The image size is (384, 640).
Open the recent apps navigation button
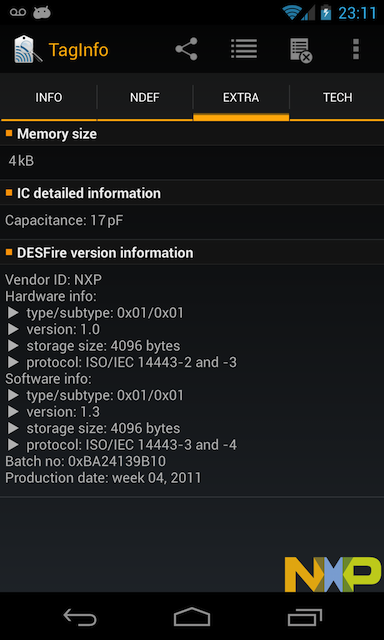[304, 617]
